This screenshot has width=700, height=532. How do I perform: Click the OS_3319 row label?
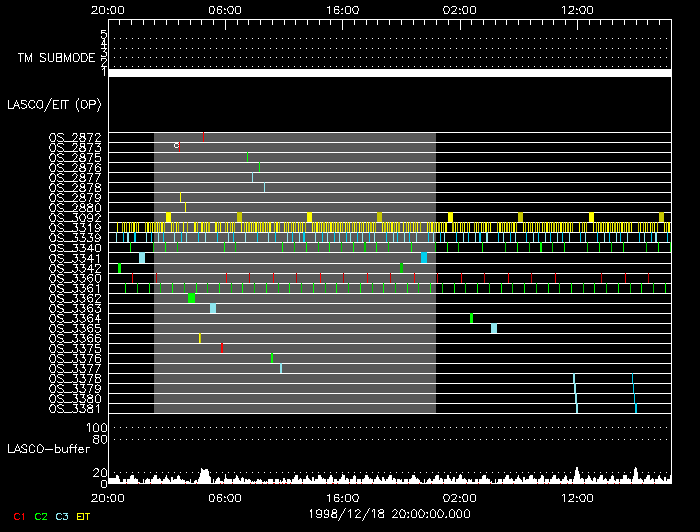click(75, 227)
